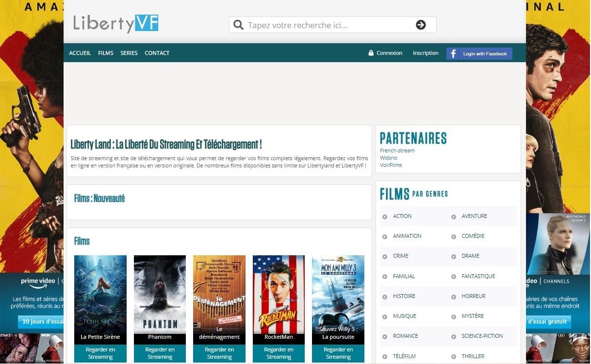Click the Facebook logo icon
The width and height of the screenshot is (591, 364).
[x=453, y=54]
